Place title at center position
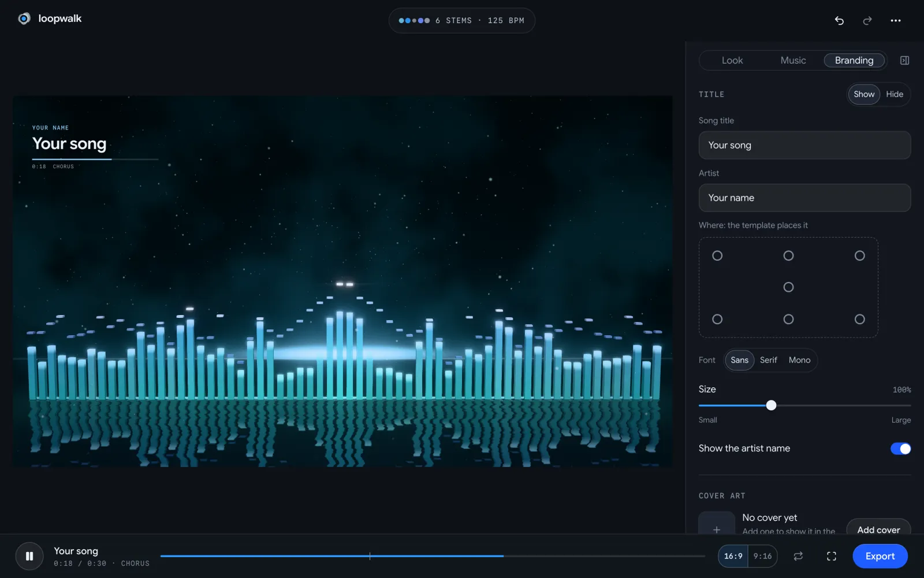Screen dimensions: 924x578 point(788,287)
